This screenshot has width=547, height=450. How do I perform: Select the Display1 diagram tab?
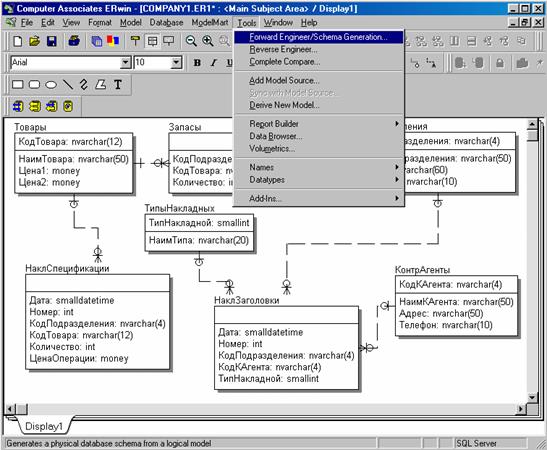(x=44, y=426)
